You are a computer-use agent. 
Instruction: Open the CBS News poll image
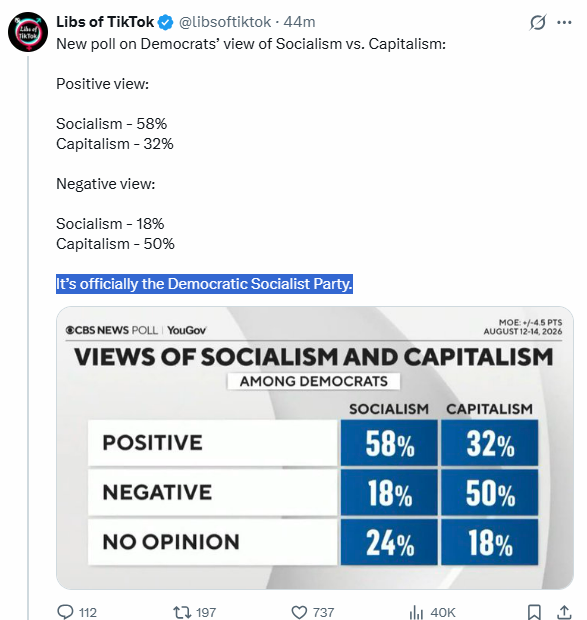click(315, 448)
